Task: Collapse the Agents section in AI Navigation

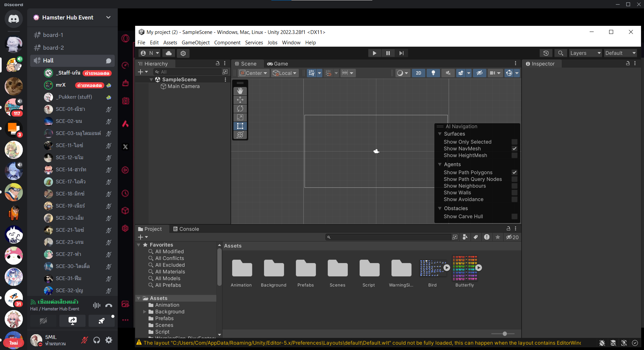Action: click(x=440, y=164)
